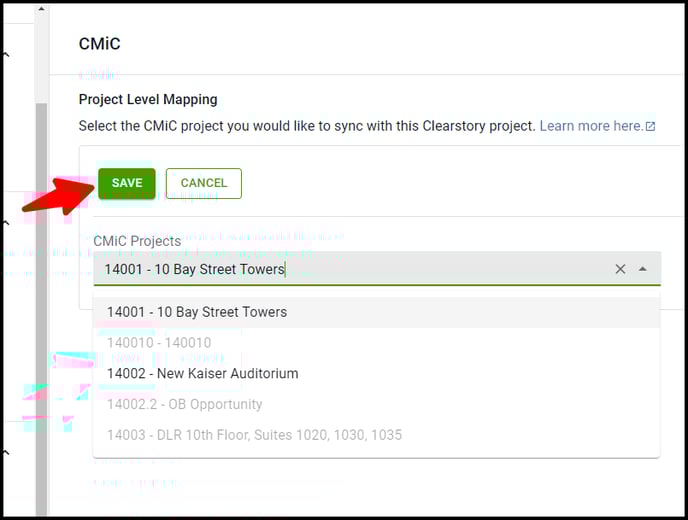
Task: Choose 14002 - New Kaiser Auditorium option
Action: click(203, 373)
